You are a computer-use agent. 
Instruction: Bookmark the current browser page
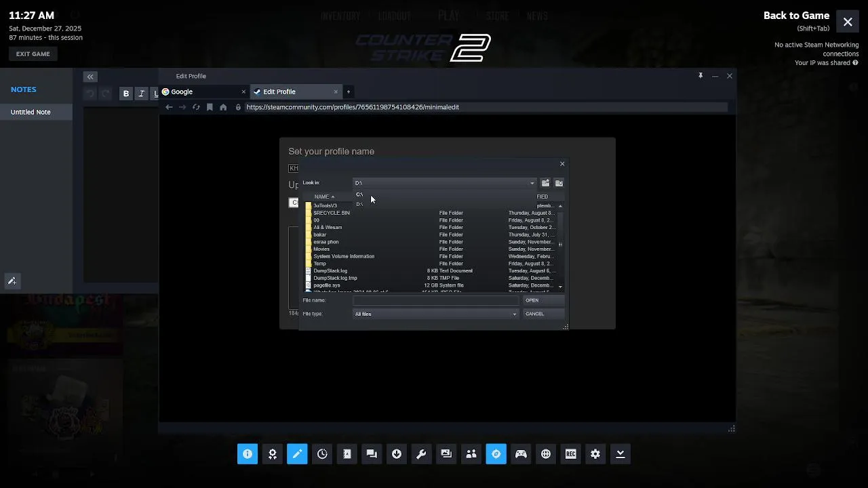point(210,107)
